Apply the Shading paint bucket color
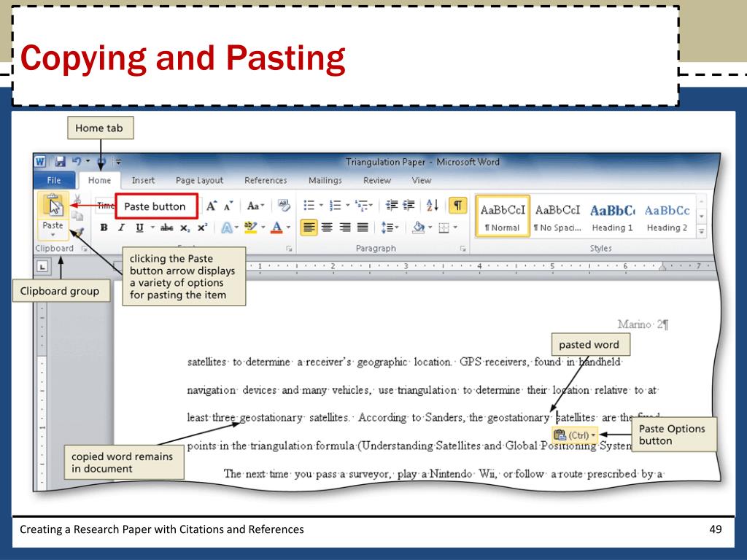 point(418,227)
